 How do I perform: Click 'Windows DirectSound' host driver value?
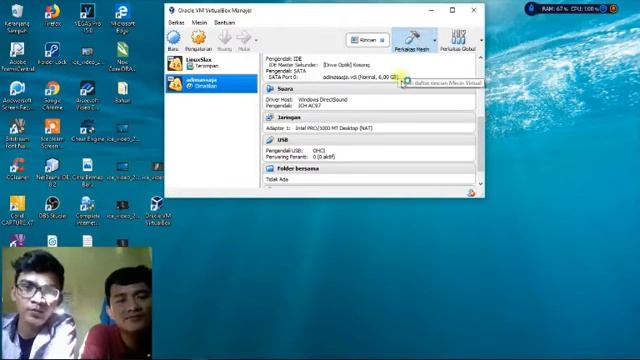point(323,100)
